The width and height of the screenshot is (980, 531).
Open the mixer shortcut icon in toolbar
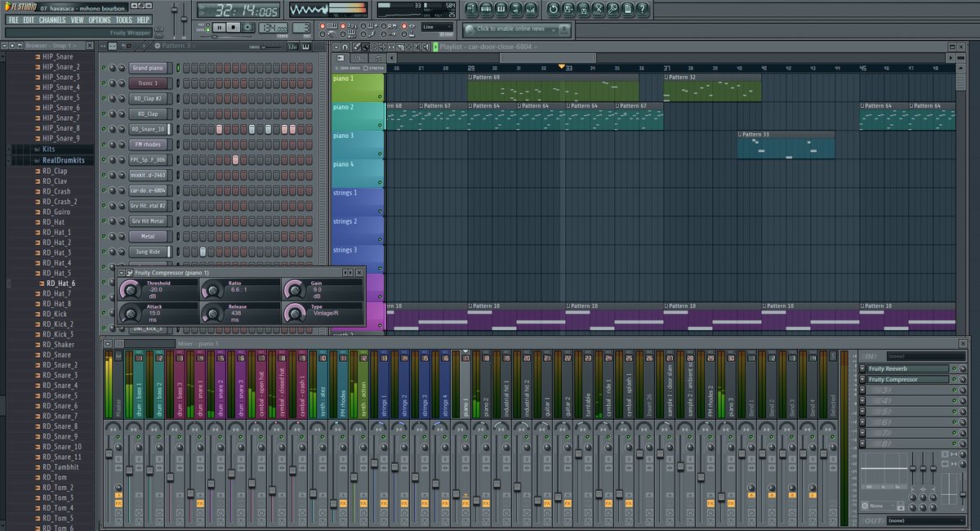click(x=530, y=9)
